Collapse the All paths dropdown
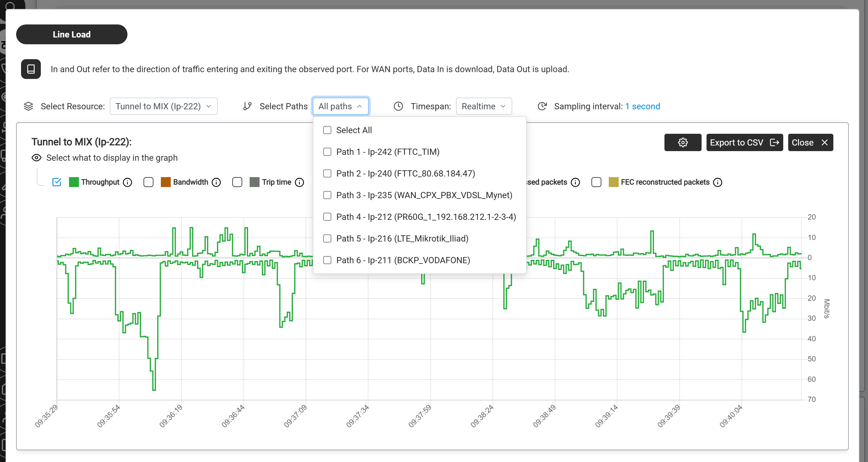Screen dimensions: 868x462 coord(341,106)
